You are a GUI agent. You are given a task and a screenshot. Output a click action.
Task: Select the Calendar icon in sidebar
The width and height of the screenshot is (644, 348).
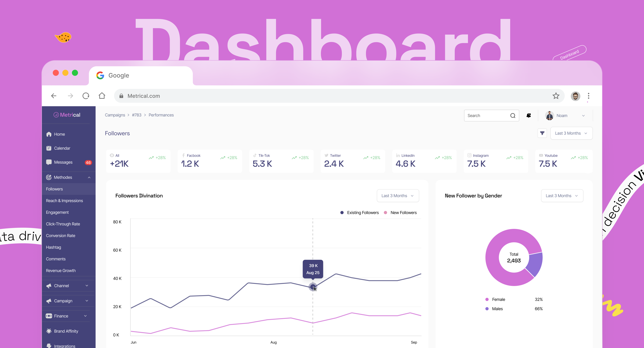click(x=49, y=148)
